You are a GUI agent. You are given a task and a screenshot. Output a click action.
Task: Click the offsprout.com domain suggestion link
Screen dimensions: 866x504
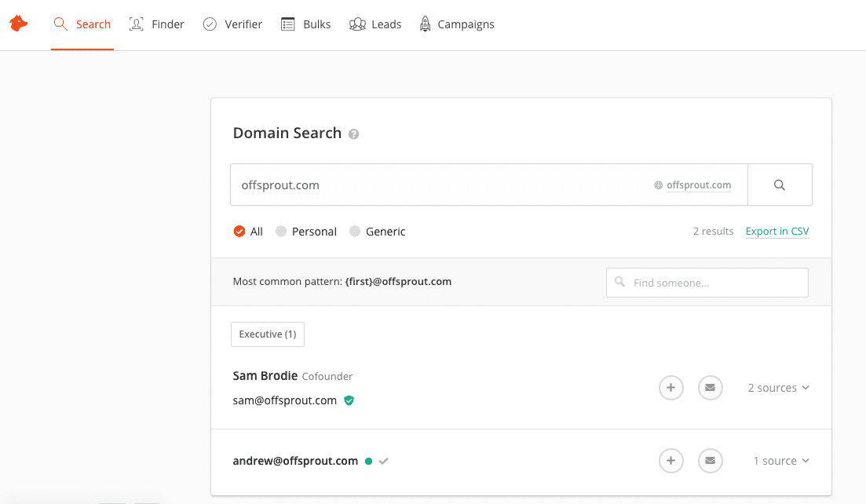click(699, 185)
